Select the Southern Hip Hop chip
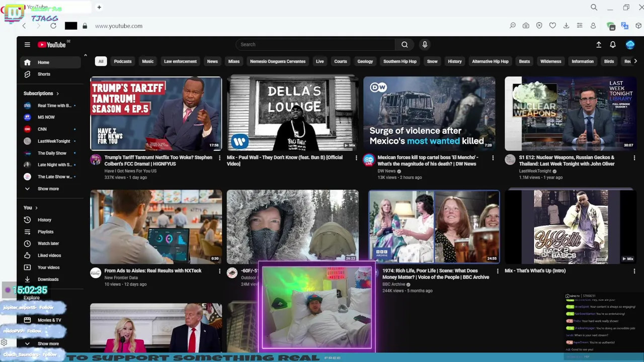 click(x=400, y=61)
